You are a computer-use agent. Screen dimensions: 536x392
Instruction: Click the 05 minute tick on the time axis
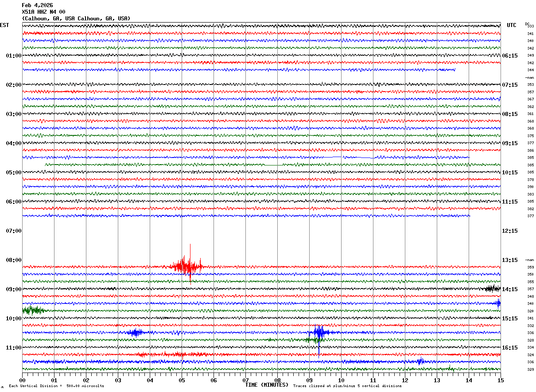(x=182, y=380)
